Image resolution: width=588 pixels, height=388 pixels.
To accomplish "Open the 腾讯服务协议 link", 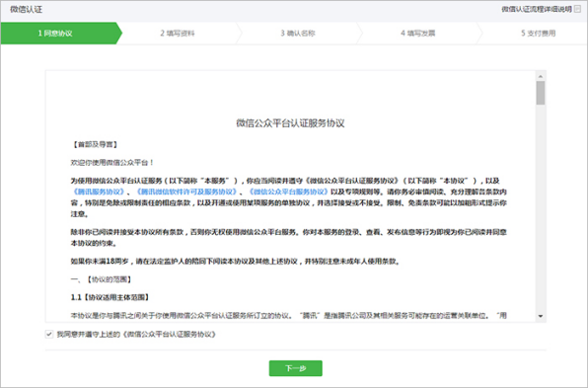I will [99, 192].
